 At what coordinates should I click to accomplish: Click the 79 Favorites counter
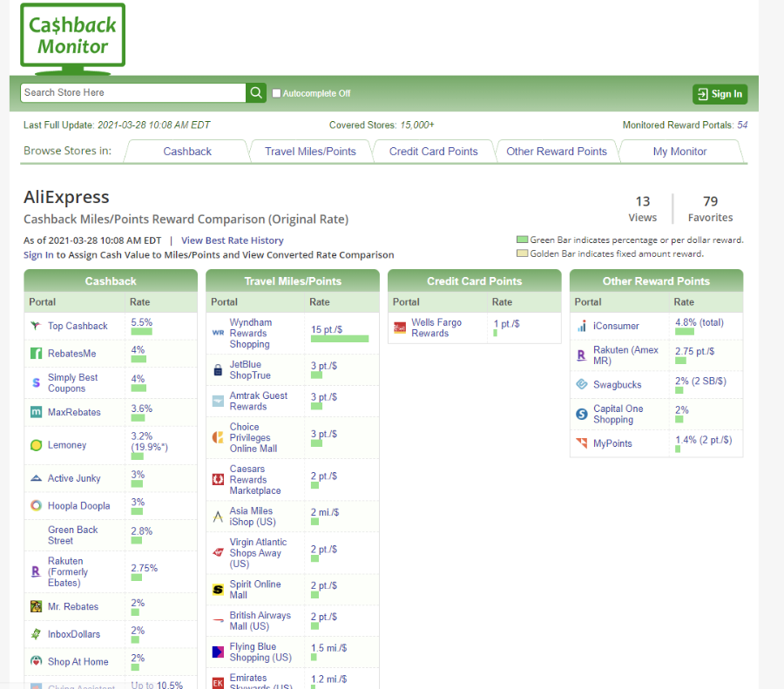(x=710, y=209)
